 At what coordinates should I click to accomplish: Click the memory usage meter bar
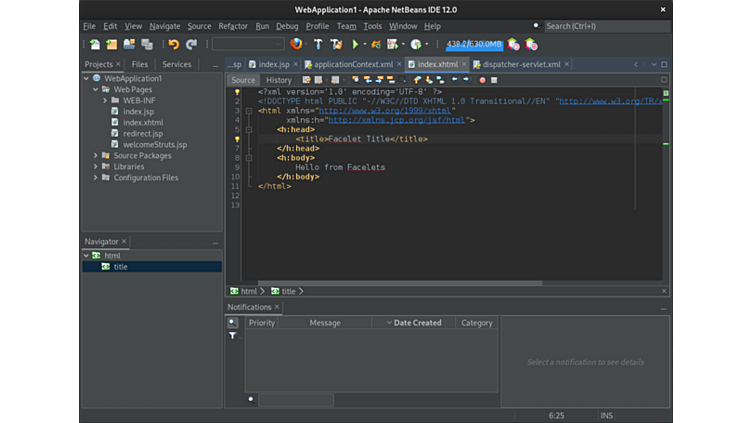tap(474, 45)
